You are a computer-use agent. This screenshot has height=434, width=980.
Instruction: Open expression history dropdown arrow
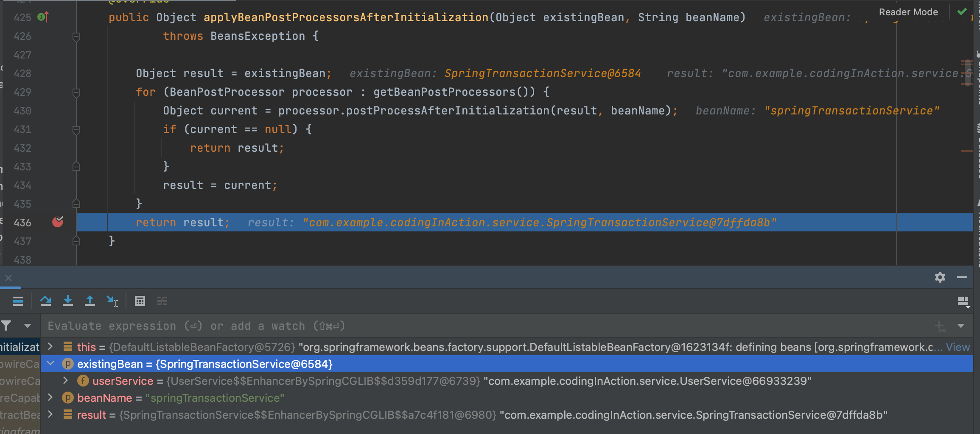click(961, 326)
